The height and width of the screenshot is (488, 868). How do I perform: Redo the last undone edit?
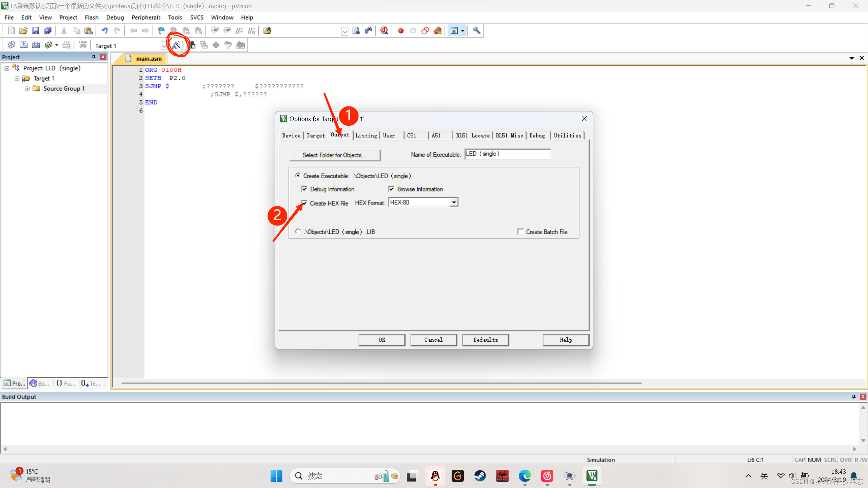point(117,31)
